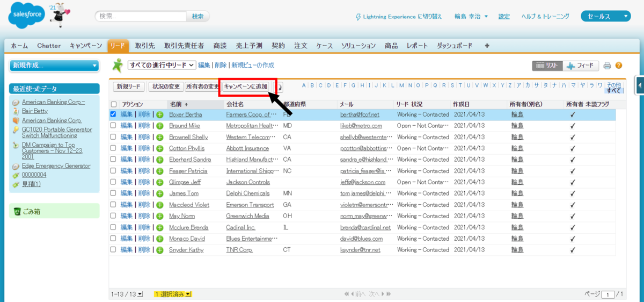Click the green plus icon for Feager Patricia
Image resolution: width=644 pixels, height=302 pixels.
160,171
